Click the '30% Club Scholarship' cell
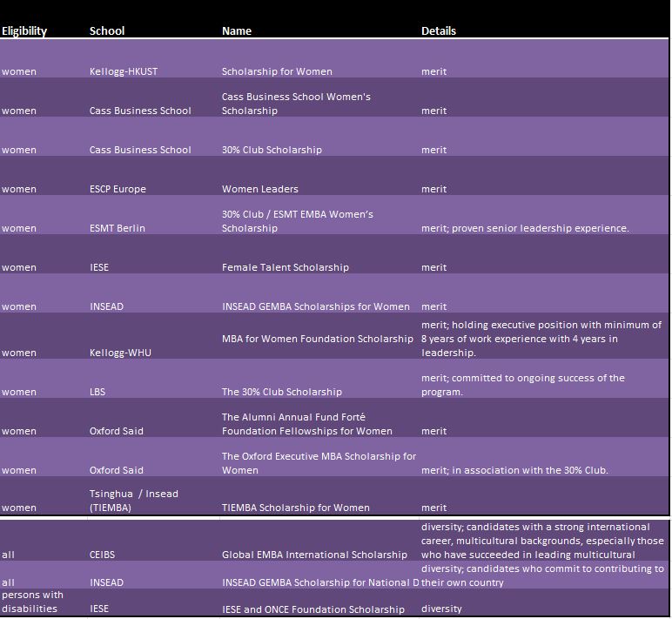 (272, 150)
